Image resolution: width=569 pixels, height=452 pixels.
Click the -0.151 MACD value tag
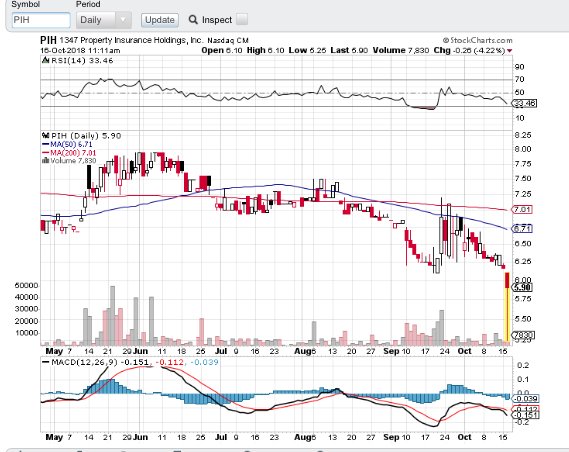(525, 415)
